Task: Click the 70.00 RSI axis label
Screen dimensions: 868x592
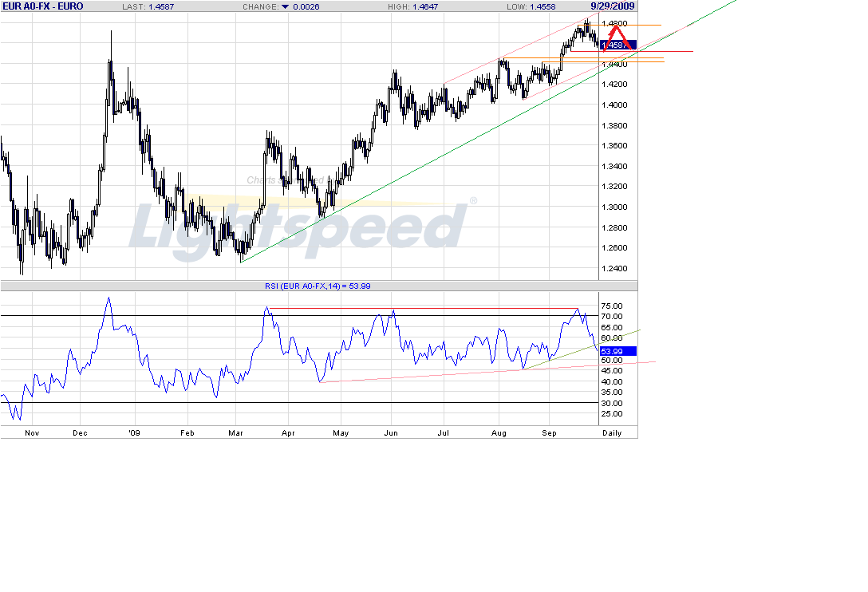Action: [x=612, y=316]
